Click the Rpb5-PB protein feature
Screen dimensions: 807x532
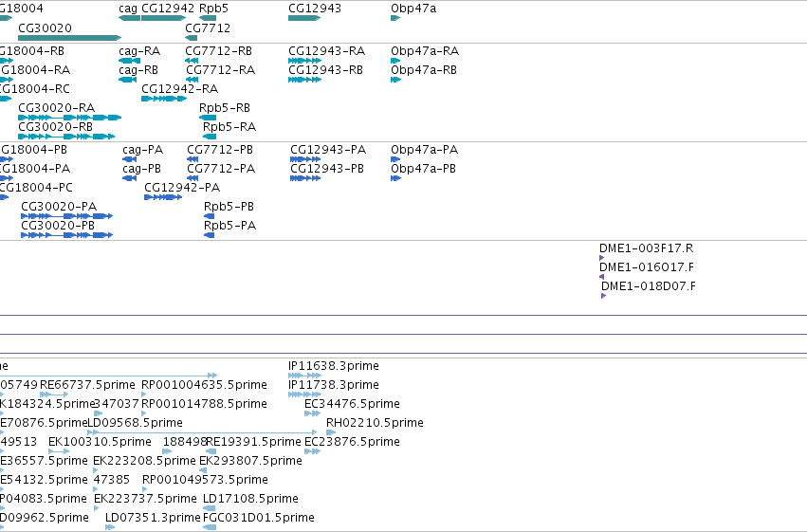point(209,216)
